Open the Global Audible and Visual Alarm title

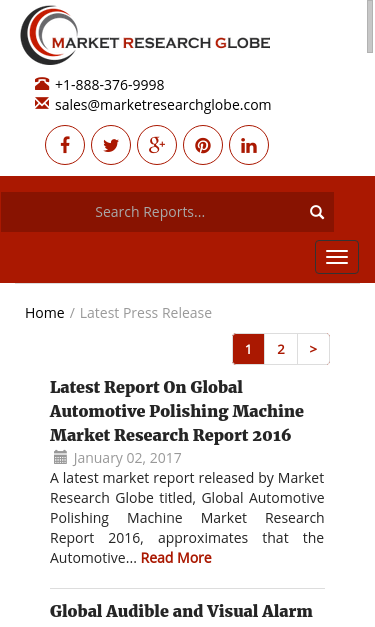[x=181, y=611]
